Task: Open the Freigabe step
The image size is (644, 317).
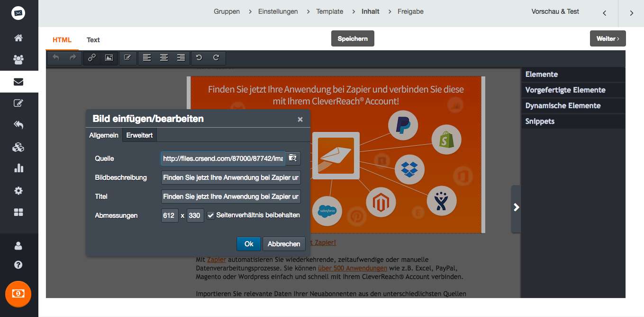Action: point(410,11)
